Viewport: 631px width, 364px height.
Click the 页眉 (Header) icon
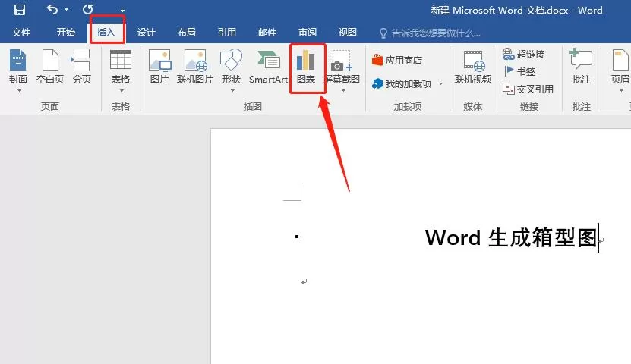point(620,61)
